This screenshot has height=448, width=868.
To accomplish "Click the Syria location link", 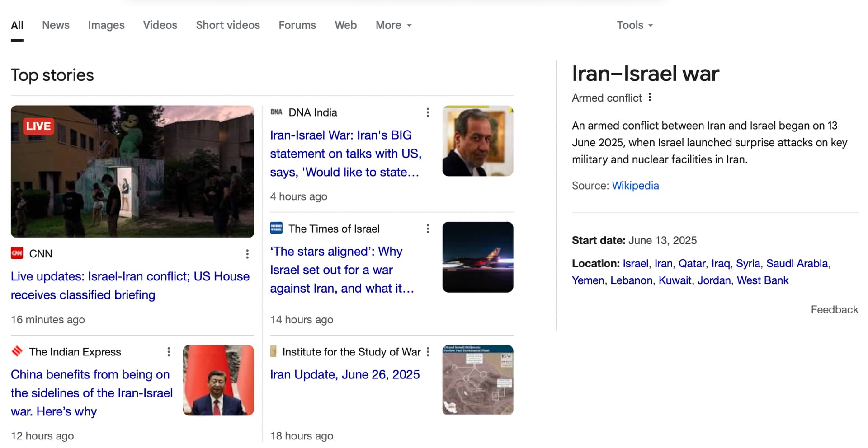I will 748,263.
